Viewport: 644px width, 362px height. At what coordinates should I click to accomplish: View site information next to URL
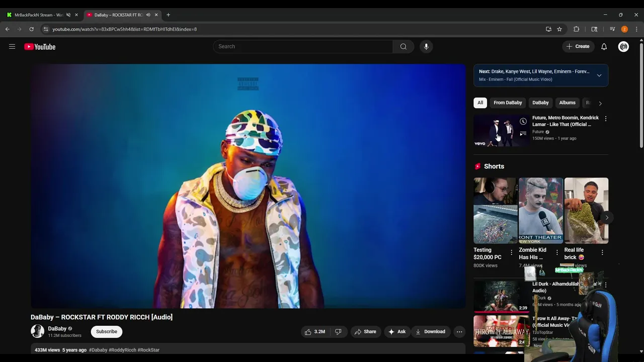click(46, 29)
